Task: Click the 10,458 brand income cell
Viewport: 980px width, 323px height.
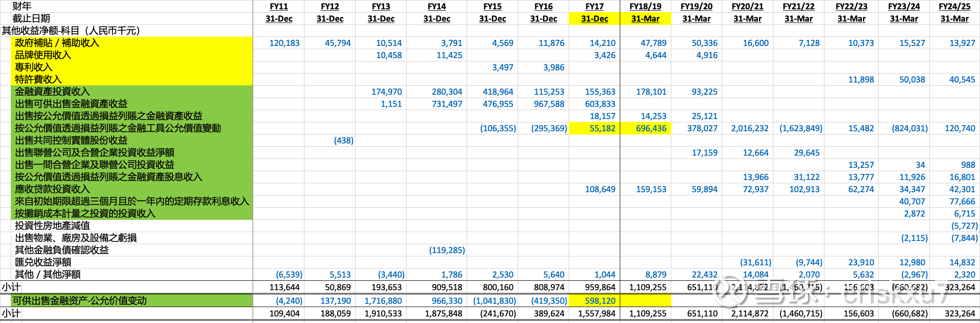Action: (x=389, y=55)
